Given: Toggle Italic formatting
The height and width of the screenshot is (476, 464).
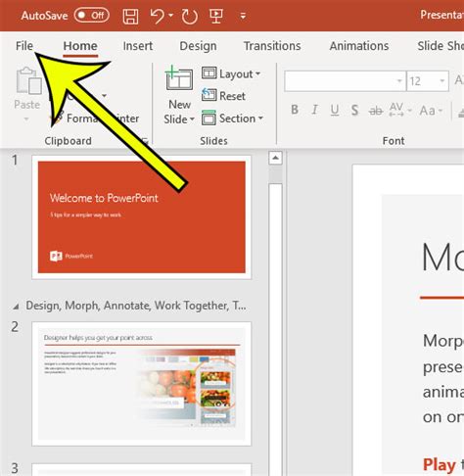Looking at the screenshot, I should pos(314,110).
